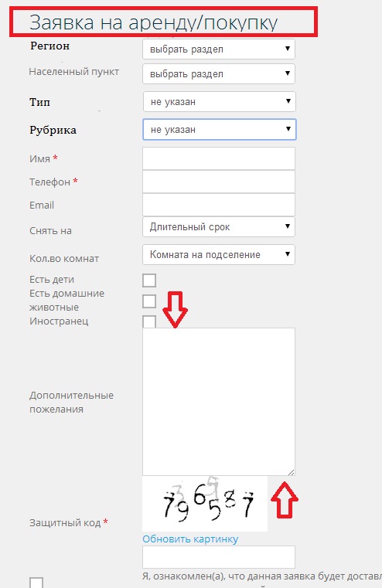Check the Я ознакомлен(а) agreement checkbox
382x588 pixels.
pos(36,583)
